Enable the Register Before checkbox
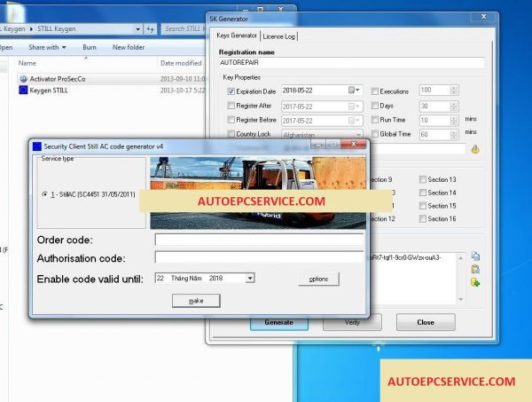The height and width of the screenshot is (402, 532). (x=231, y=120)
